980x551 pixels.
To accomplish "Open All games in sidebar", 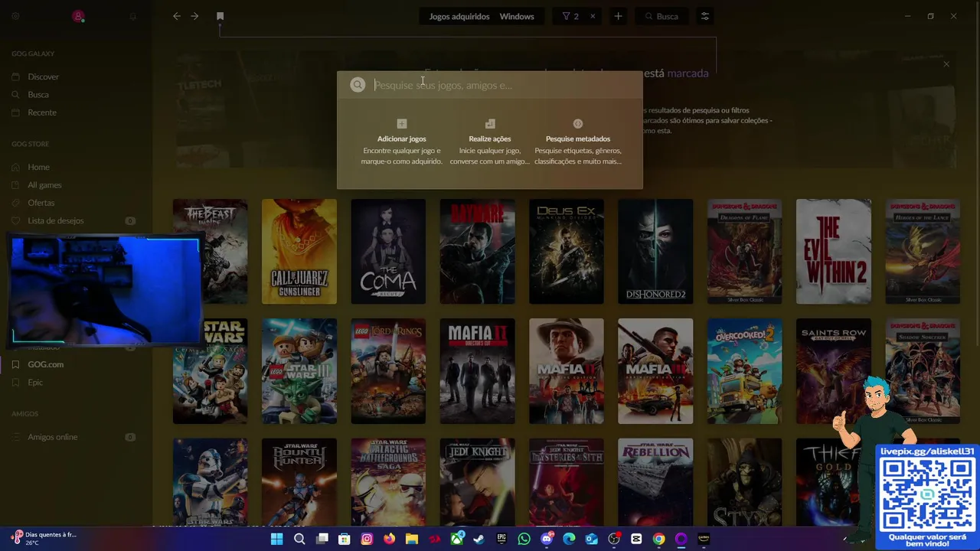I will (44, 185).
